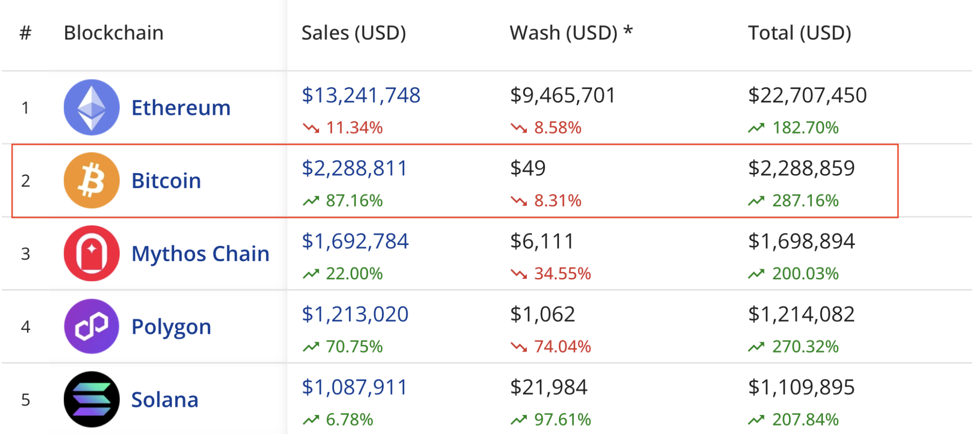This screenshot has width=980, height=434.
Task: Click the Ethereum diamond logo icon
Action: pyautogui.click(x=91, y=107)
